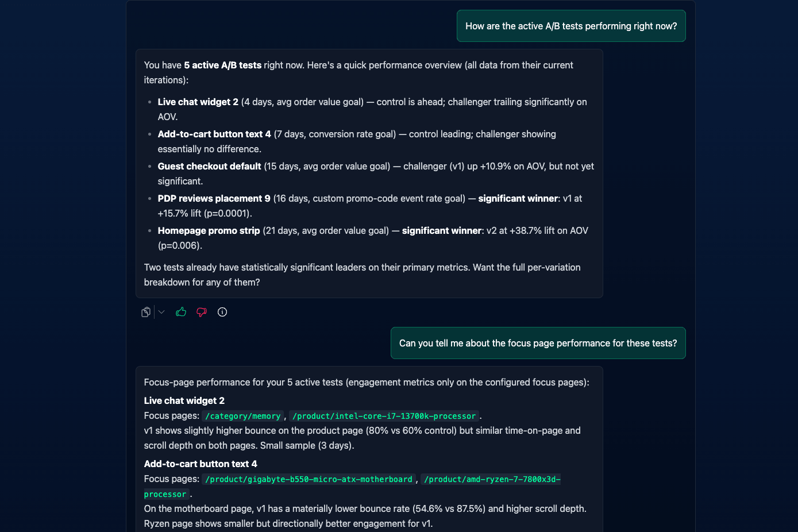Select the 'How are the active A/B tests' message bubble

(x=571, y=26)
